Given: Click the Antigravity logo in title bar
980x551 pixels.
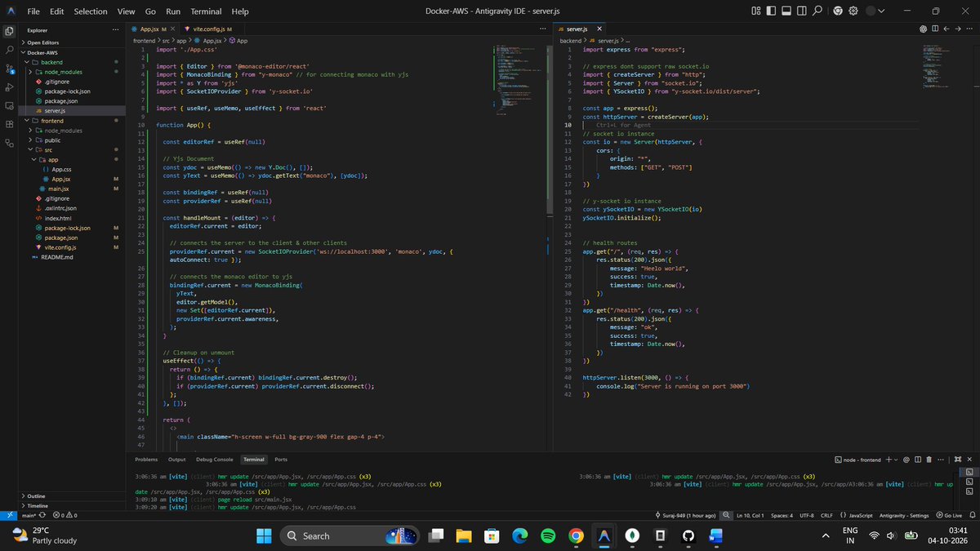Looking at the screenshot, I should [x=9, y=11].
